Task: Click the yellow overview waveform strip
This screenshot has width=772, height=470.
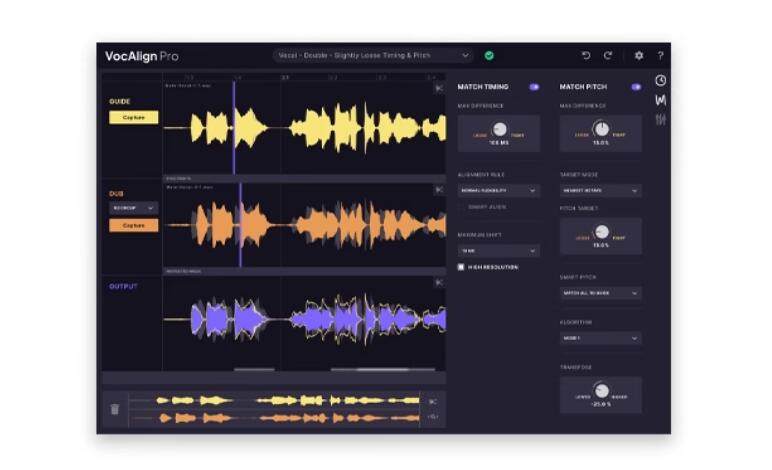Action: pos(275,401)
